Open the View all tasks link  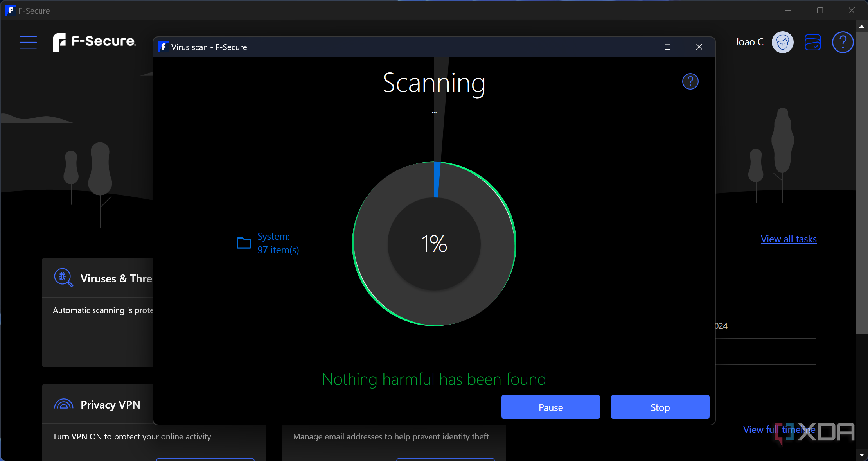[788, 239]
